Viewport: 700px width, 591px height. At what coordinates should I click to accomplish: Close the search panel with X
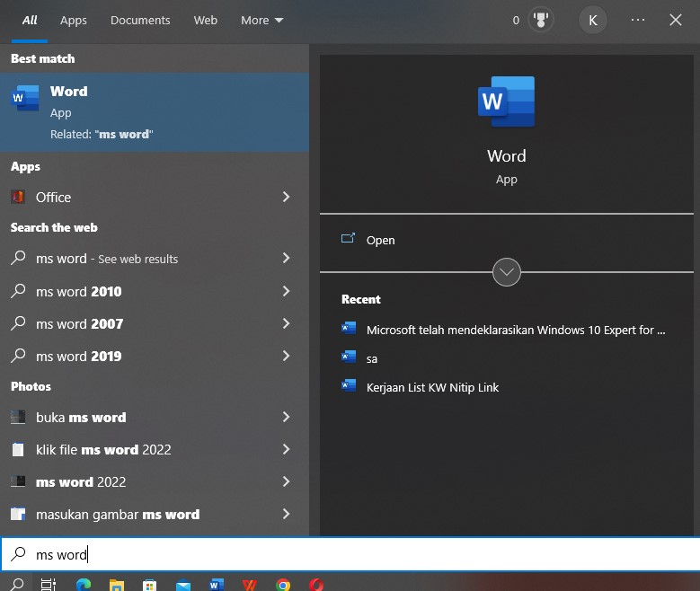click(x=676, y=20)
